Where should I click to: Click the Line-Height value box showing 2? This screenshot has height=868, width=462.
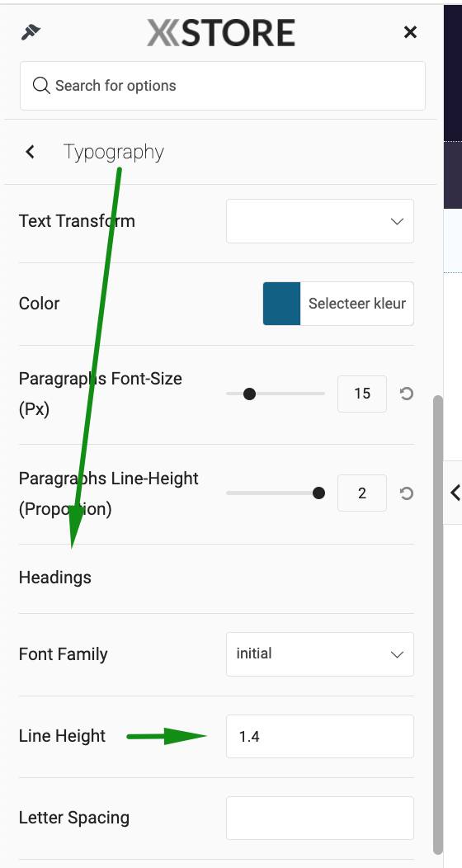point(362,493)
